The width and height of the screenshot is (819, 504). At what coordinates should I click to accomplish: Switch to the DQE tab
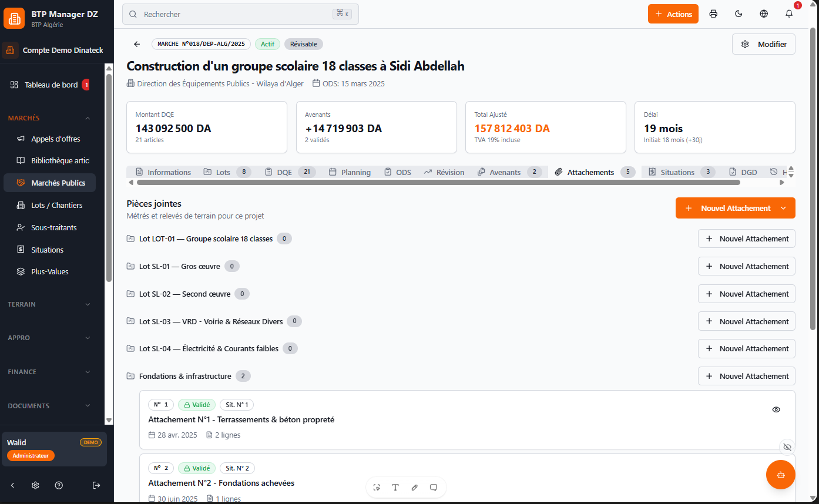290,172
